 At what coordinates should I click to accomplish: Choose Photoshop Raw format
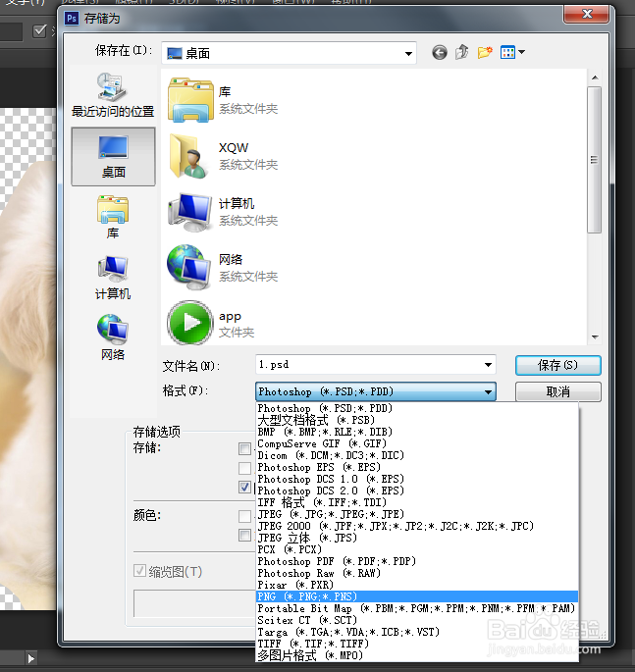click(417, 573)
